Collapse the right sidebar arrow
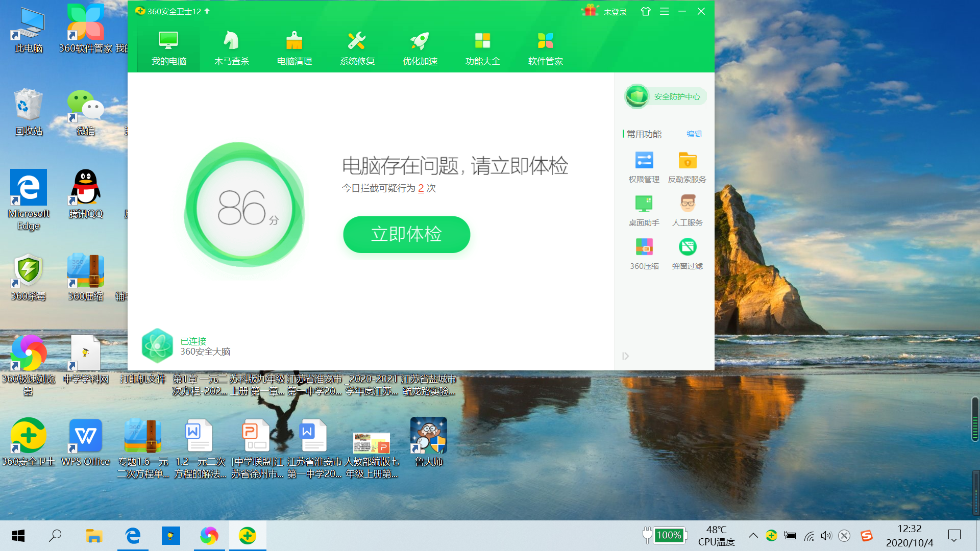The width and height of the screenshot is (980, 551). pyautogui.click(x=625, y=356)
